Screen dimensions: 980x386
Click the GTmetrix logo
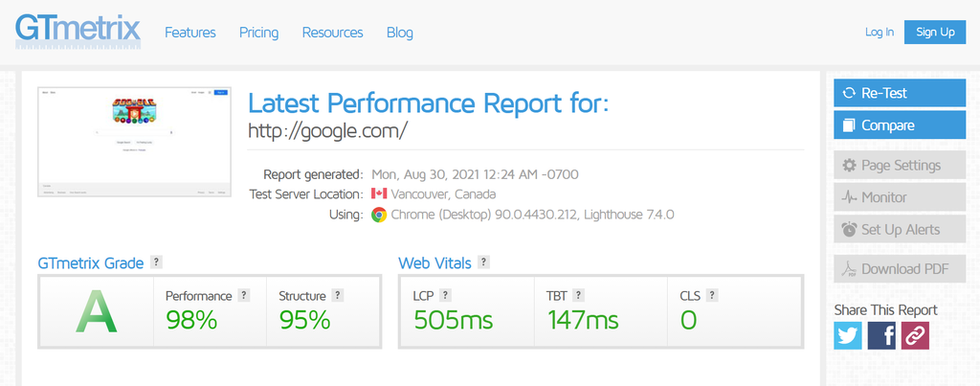pyautogui.click(x=78, y=32)
